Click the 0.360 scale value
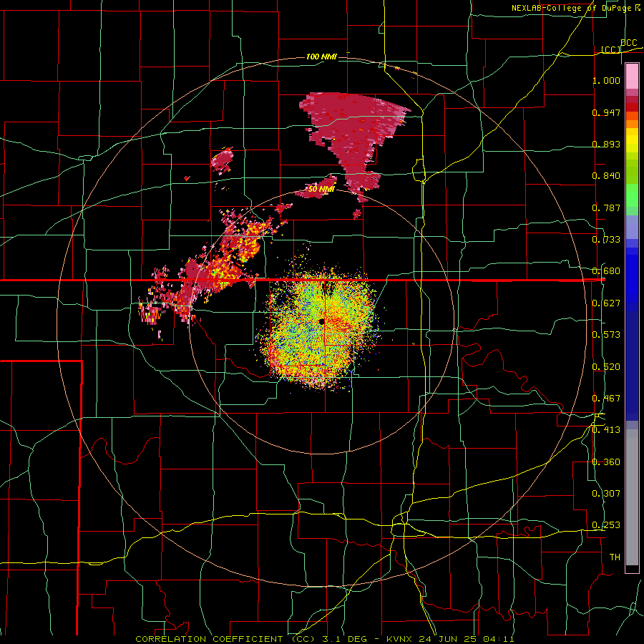The image size is (644, 644). tap(606, 462)
